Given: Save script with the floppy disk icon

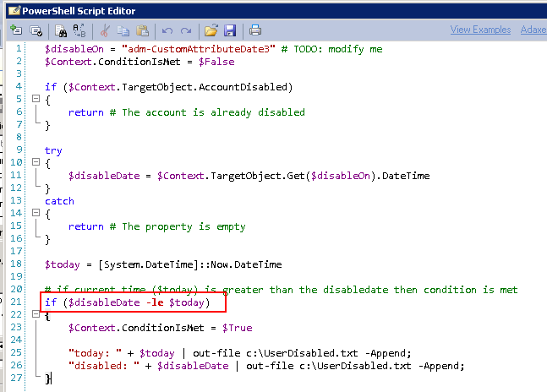Looking at the screenshot, I should [230, 30].
